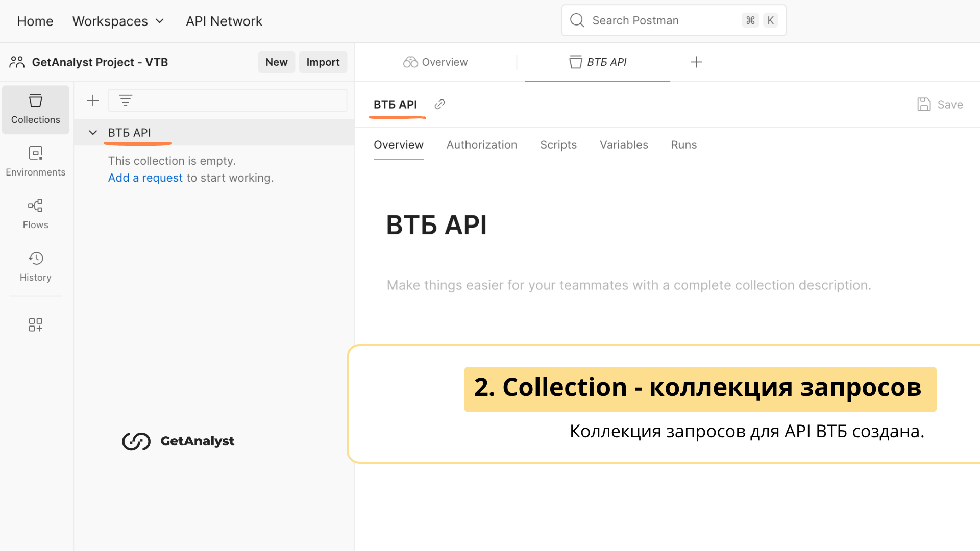
Task: Go to Home
Action: click(x=35, y=21)
